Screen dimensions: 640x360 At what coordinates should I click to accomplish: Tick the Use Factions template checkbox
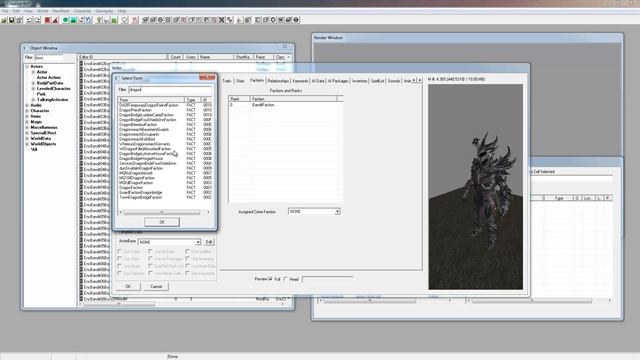120,273
